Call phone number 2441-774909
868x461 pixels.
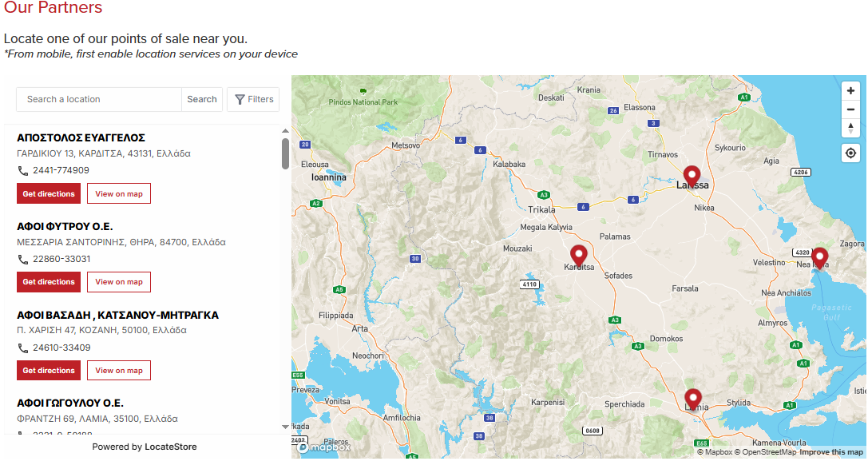click(61, 170)
